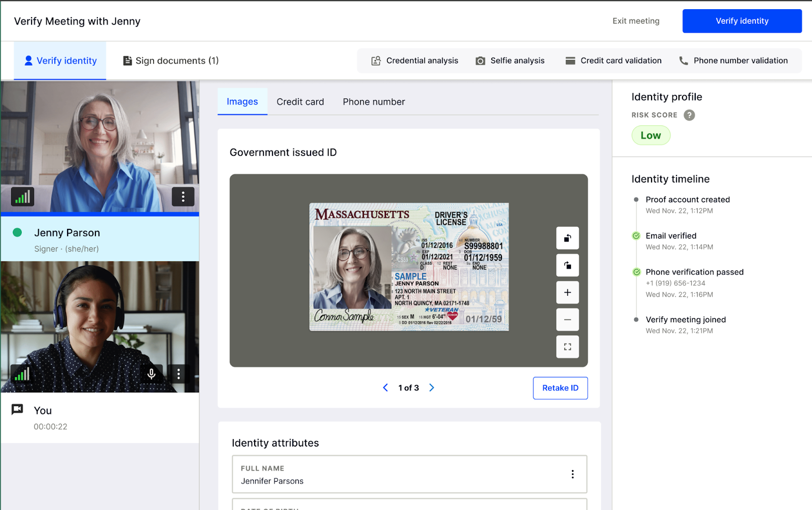Click the Low risk score badge
Screen dimensions: 812x510
(x=651, y=135)
